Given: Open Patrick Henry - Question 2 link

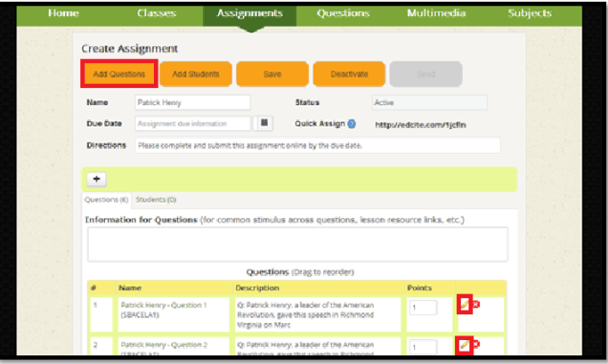Looking at the screenshot, I should [164, 345].
